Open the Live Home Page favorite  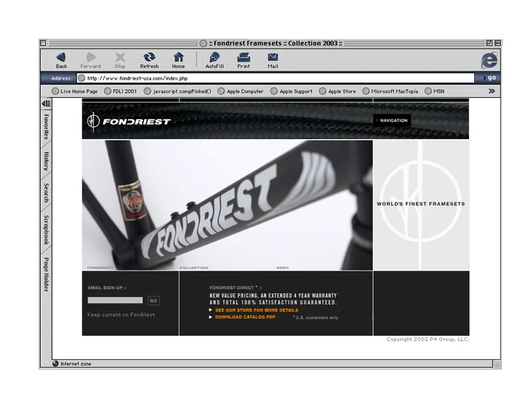[74, 91]
